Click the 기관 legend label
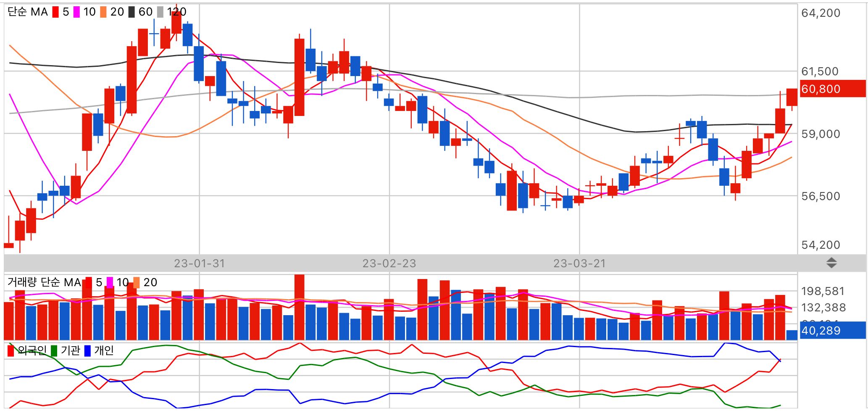The width and height of the screenshot is (868, 416). point(70,350)
